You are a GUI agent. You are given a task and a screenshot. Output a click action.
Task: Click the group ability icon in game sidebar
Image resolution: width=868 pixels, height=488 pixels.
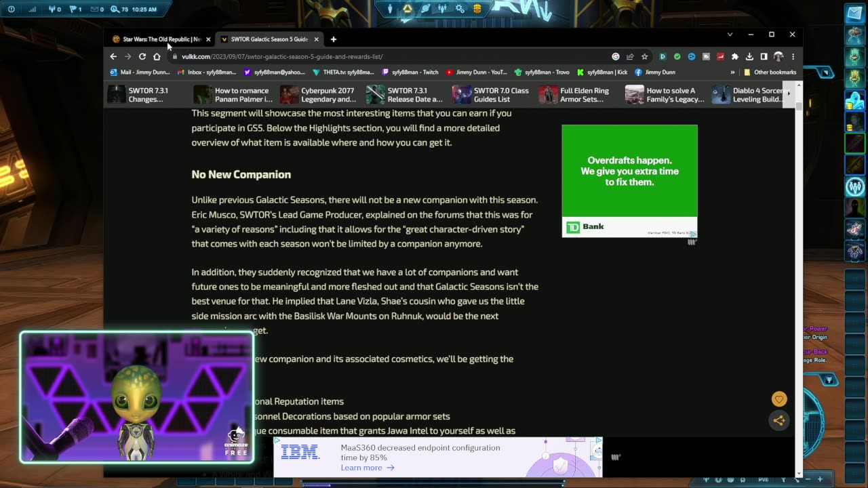coord(854,186)
